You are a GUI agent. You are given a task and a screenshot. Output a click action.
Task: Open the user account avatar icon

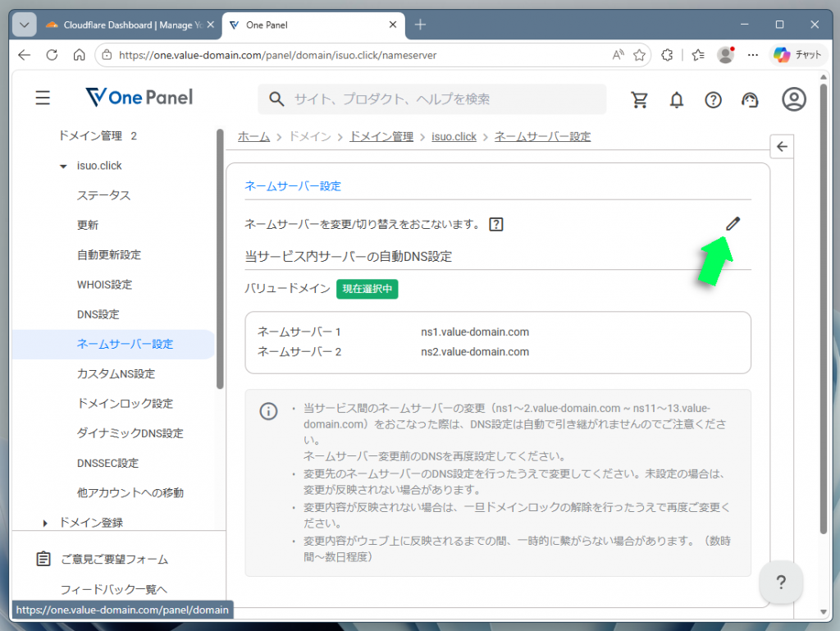(793, 99)
